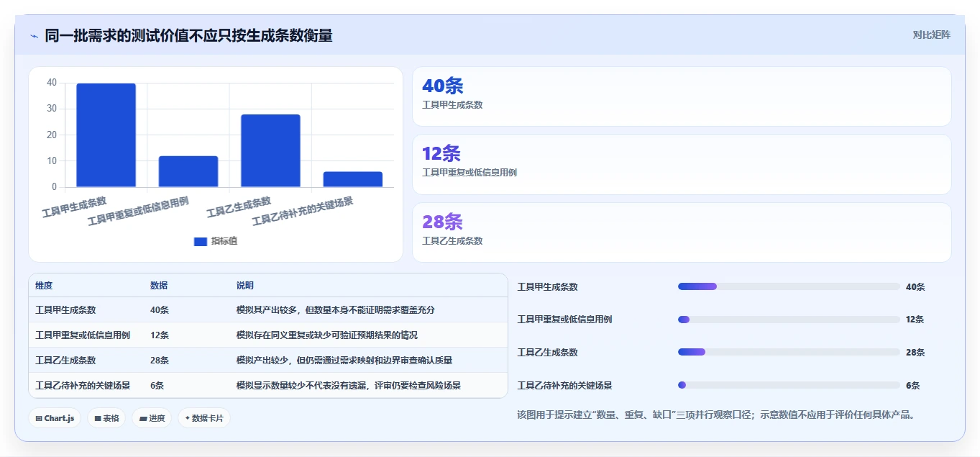This screenshot has width=980, height=457.
Task: Click the 工具乙待补充的关键场景 progress bar
Action: coord(789,385)
